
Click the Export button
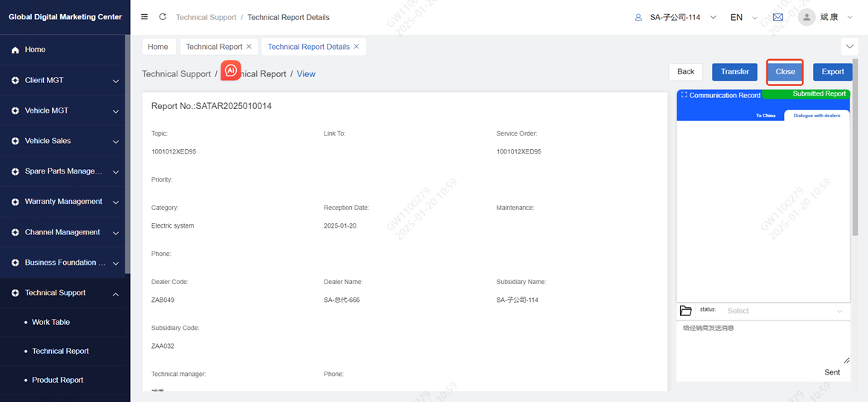(x=832, y=72)
